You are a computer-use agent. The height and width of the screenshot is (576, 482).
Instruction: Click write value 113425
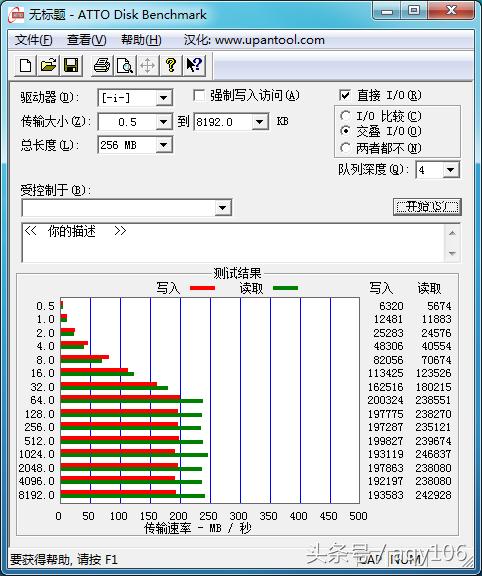pos(385,373)
